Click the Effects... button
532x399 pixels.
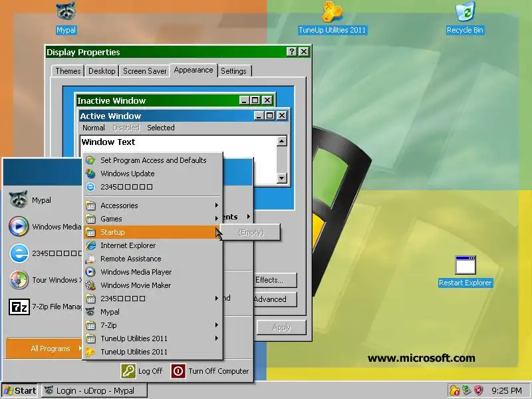pos(275,280)
